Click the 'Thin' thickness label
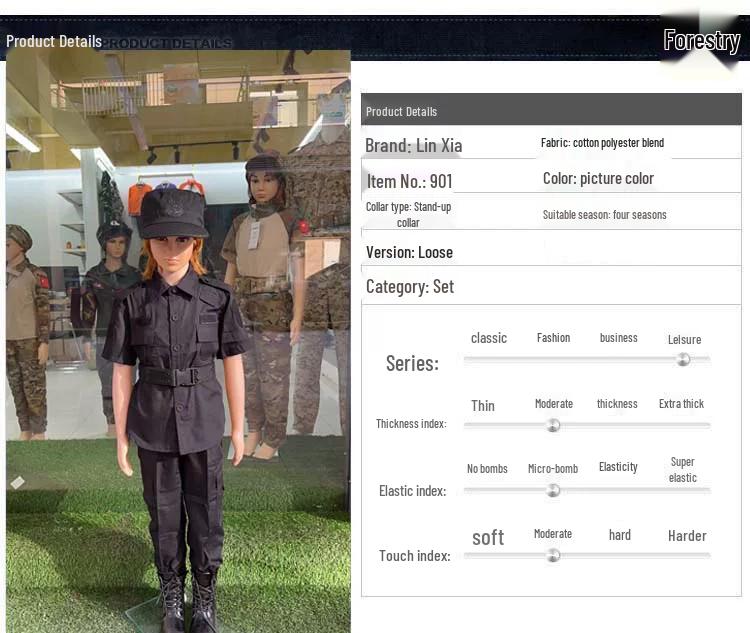750x633 pixels. [x=483, y=406]
